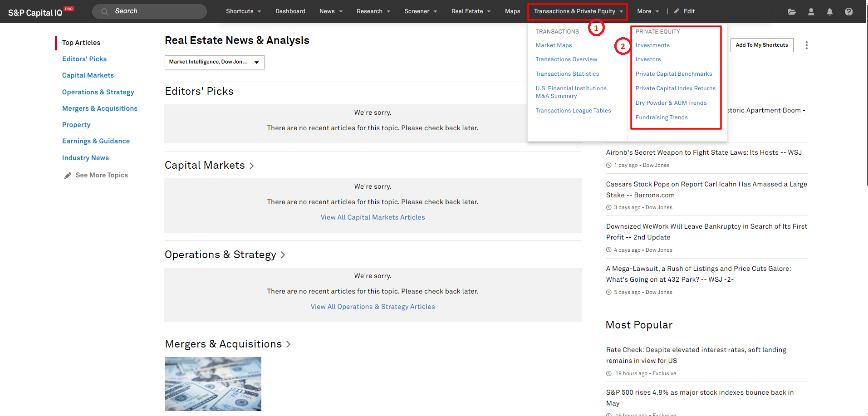868x416 pixels.
Task: Open the notifications bell icon
Action: point(829,12)
